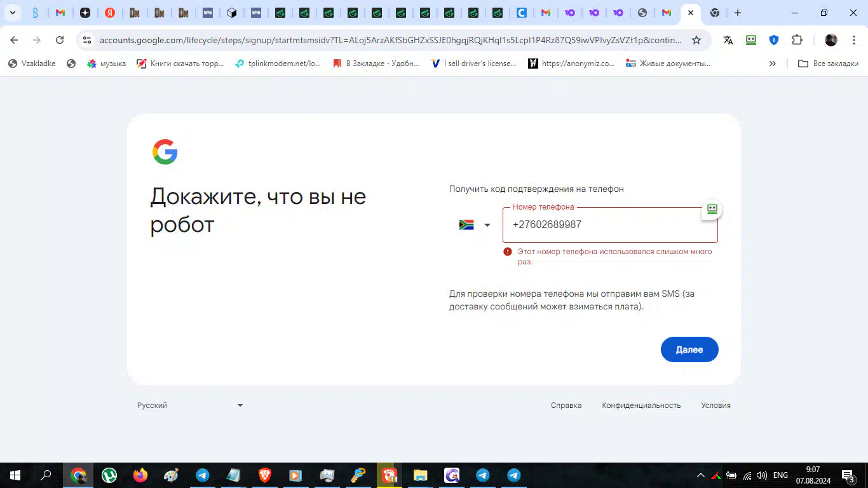Click the Google logo
This screenshot has height=488, width=868.
tap(165, 152)
